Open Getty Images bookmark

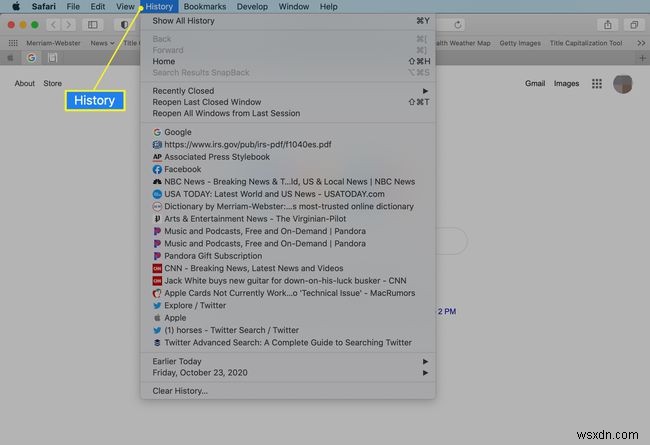(x=520, y=43)
